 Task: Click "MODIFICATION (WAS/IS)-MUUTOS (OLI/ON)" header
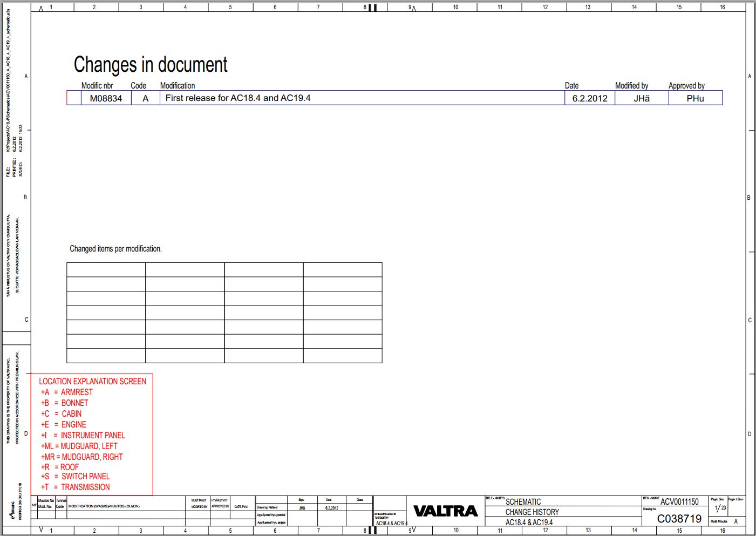[x=104, y=506]
